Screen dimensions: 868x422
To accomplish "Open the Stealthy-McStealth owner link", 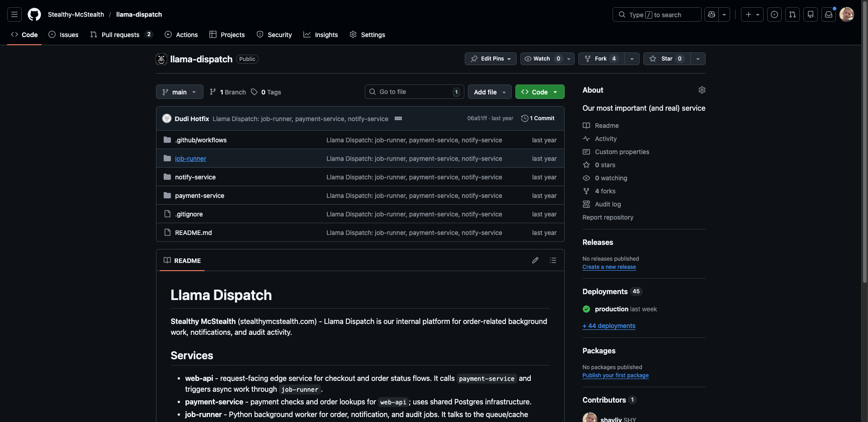I will (x=76, y=14).
